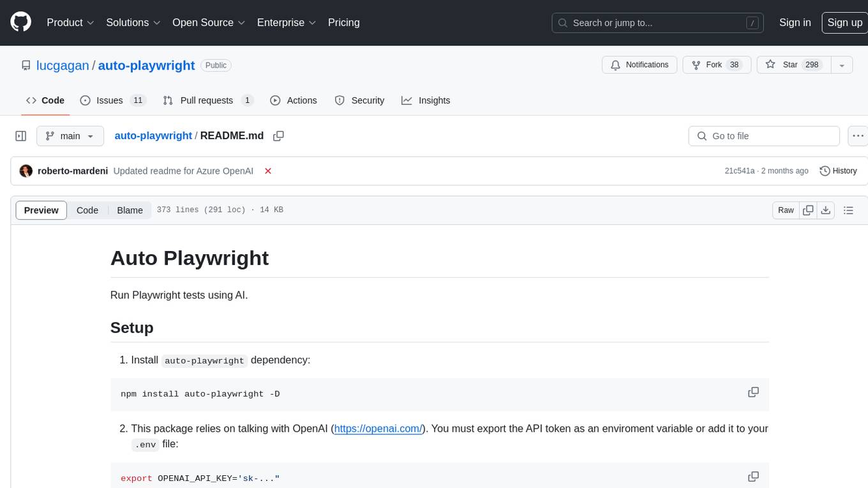Go to auto-playwright root in breadcrumb
This screenshot has height=488, width=868.
point(153,135)
